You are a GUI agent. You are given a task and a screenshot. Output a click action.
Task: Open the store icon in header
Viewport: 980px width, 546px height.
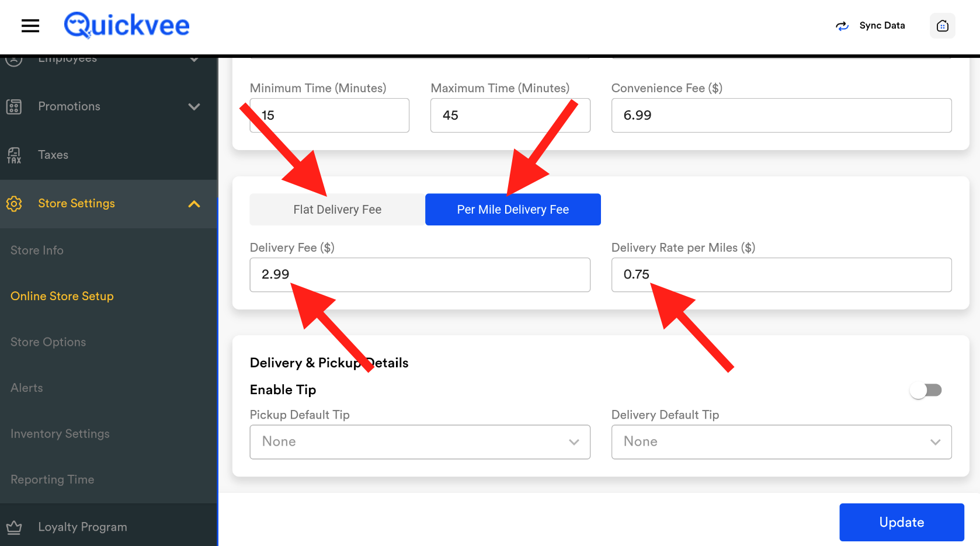[x=942, y=26]
